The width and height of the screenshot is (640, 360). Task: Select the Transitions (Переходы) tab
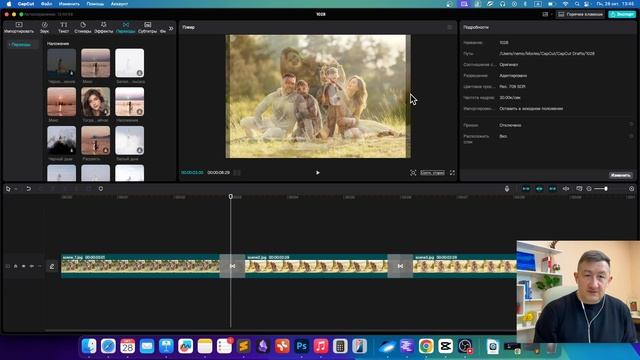pos(126,28)
